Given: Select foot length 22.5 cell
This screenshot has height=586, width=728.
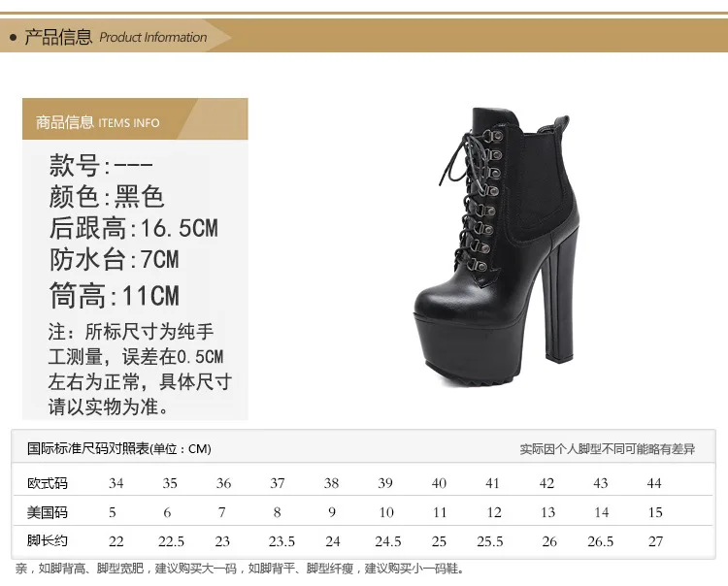Looking at the screenshot, I should point(171,541).
